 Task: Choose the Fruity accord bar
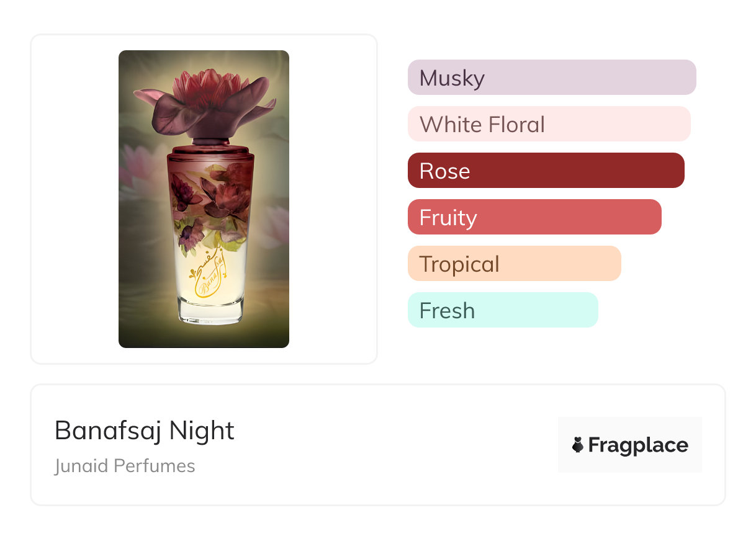(534, 217)
